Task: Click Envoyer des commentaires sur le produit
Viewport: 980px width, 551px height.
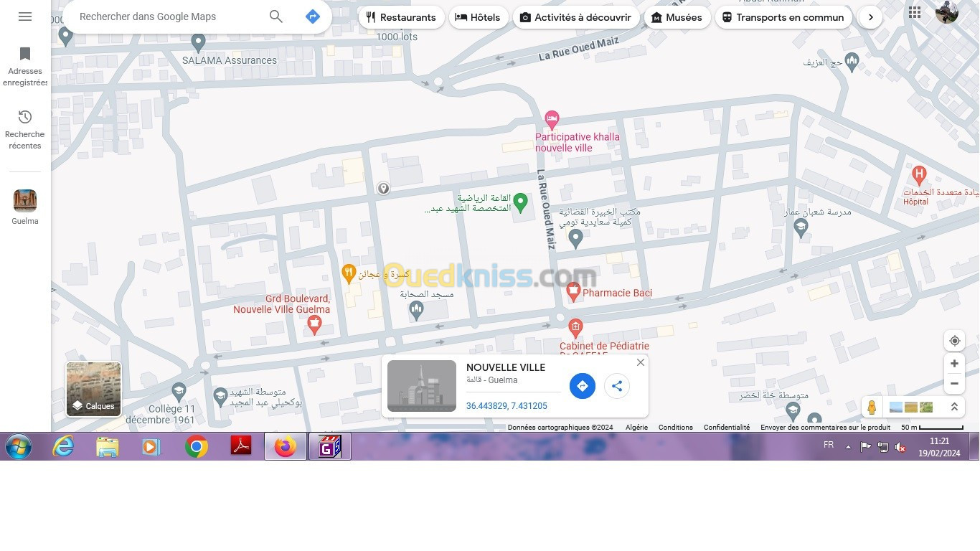Action: [825, 427]
